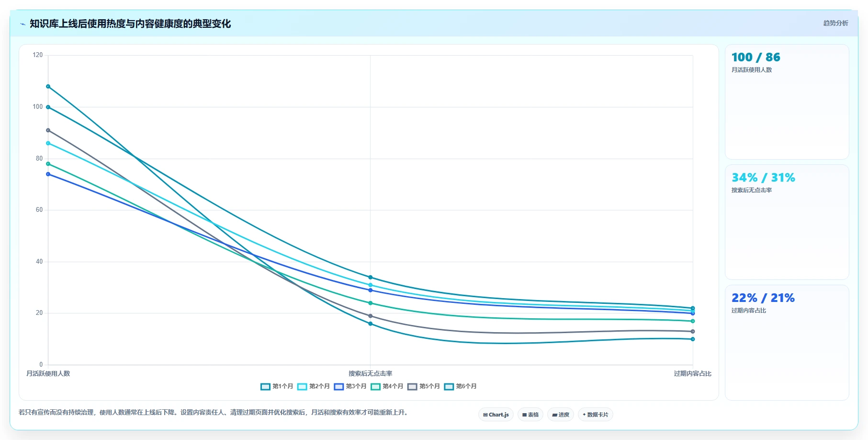Click the 100 / 86 stat value
Screen dimensions: 868x440
tap(756, 58)
